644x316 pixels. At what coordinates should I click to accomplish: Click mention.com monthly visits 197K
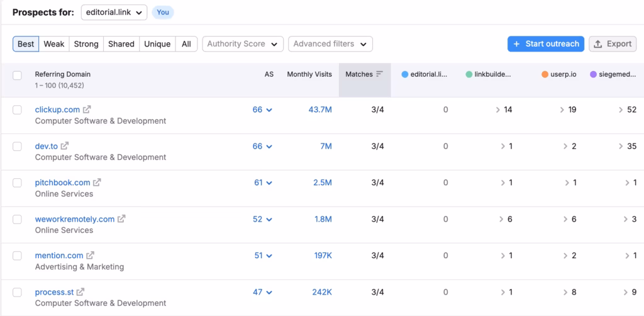click(323, 256)
